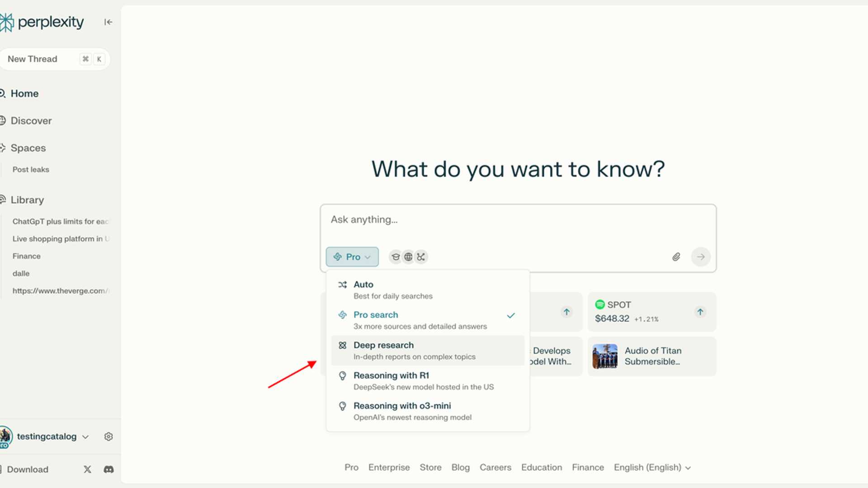Viewport: 868px width, 488px height.
Task: Open the Spaces section
Action: click(x=28, y=148)
